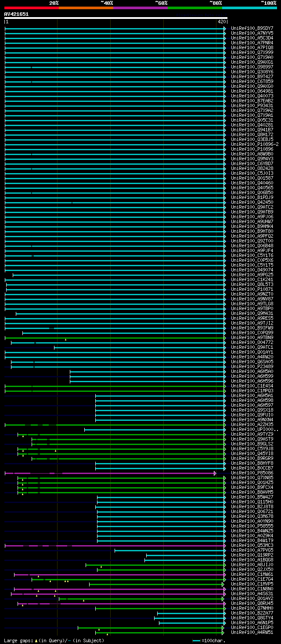Click the purple ~60% identity legend segment

click(140, 7)
